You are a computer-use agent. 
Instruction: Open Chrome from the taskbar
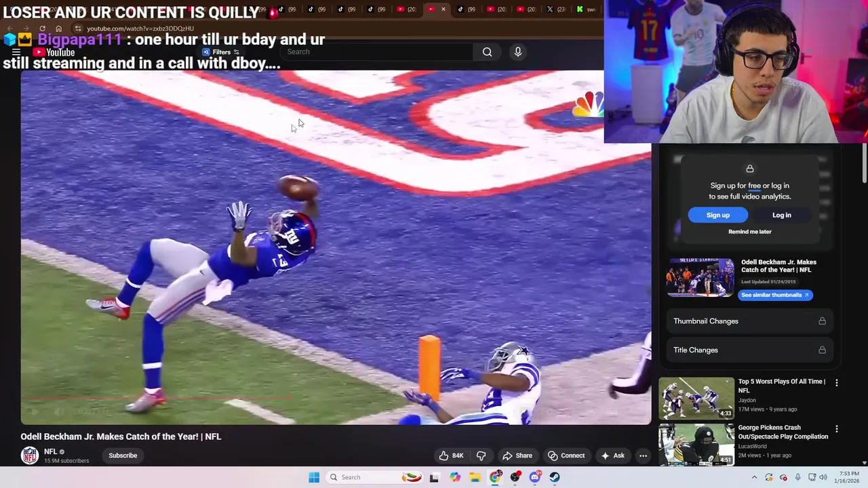click(496, 477)
